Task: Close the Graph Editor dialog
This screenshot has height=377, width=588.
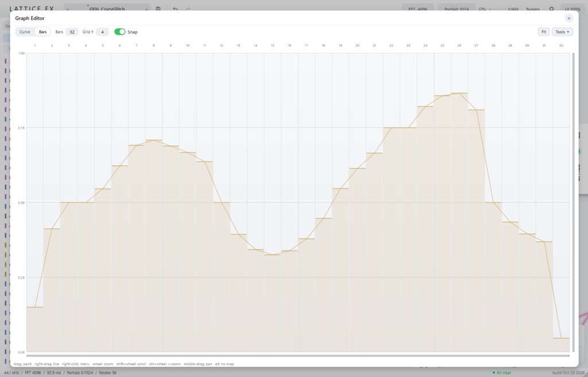Action: [568, 18]
